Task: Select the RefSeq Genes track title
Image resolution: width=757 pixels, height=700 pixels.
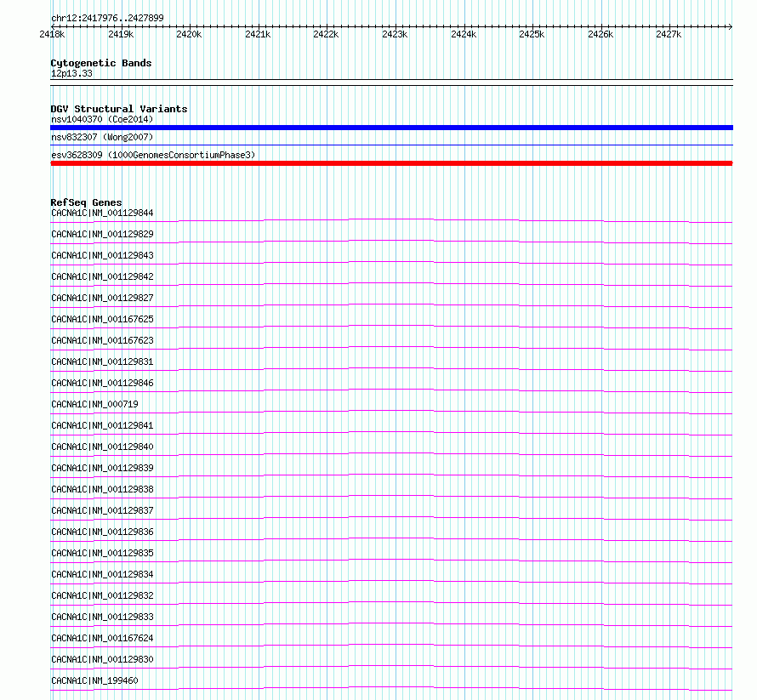Action: coord(86,202)
